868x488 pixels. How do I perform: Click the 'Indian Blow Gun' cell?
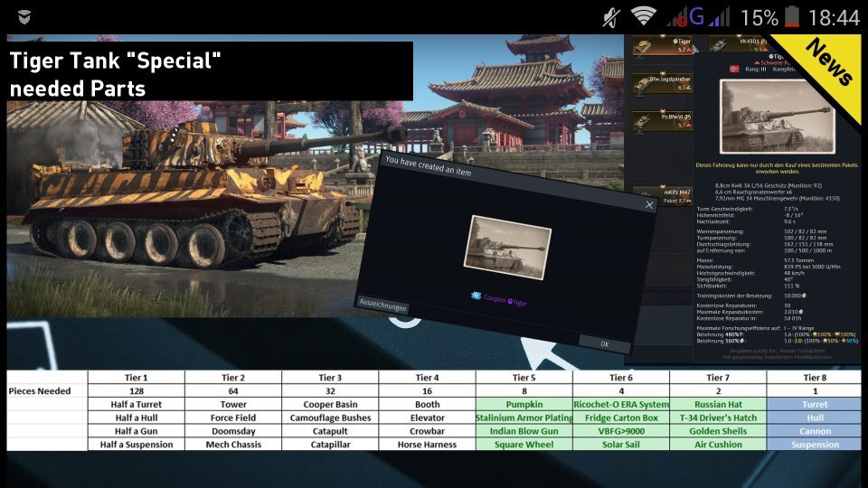pos(524,431)
